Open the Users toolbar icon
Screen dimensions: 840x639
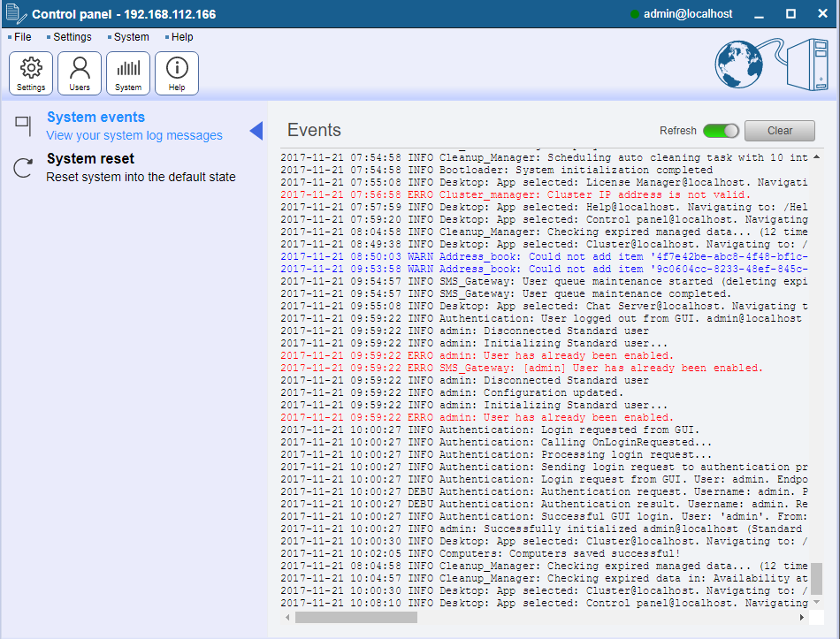[x=80, y=73]
